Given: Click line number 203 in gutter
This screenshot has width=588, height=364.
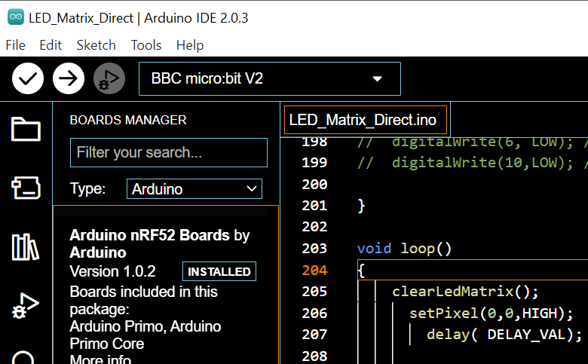Looking at the screenshot, I should (x=314, y=248).
